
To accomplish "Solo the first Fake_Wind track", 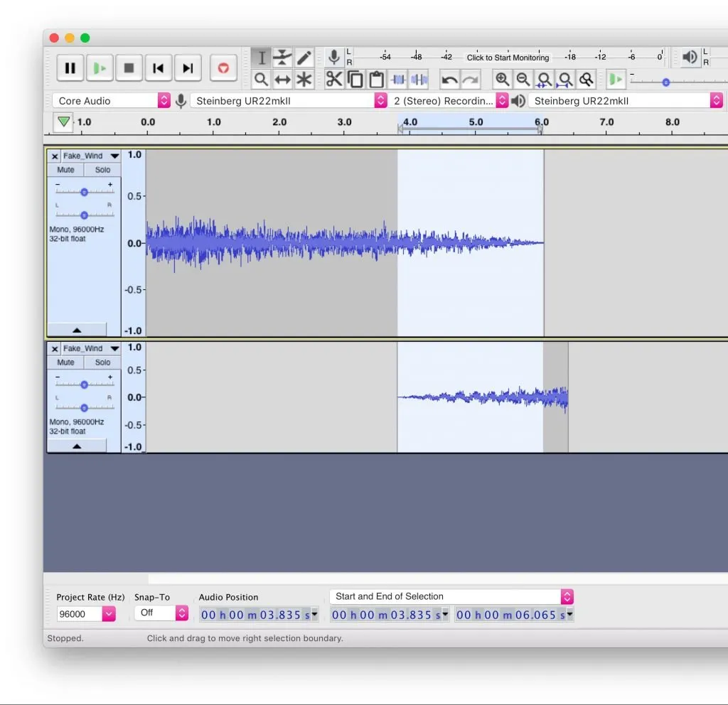I will pos(102,170).
